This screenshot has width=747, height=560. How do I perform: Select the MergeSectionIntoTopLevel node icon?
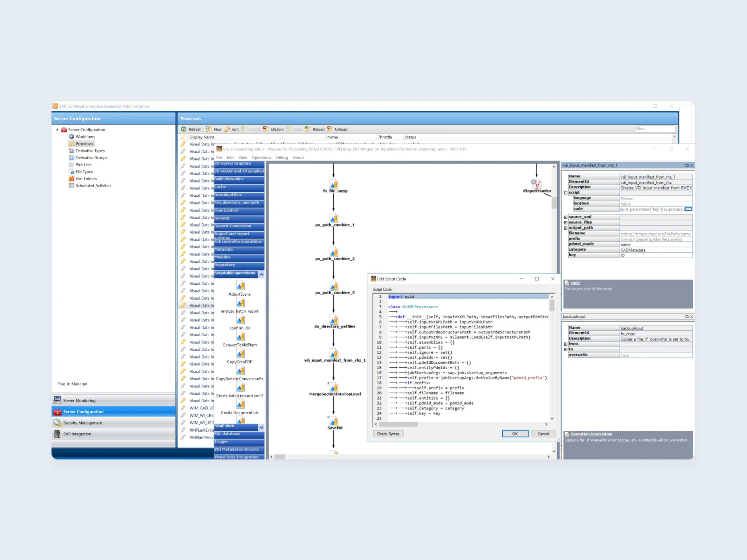tap(334, 387)
